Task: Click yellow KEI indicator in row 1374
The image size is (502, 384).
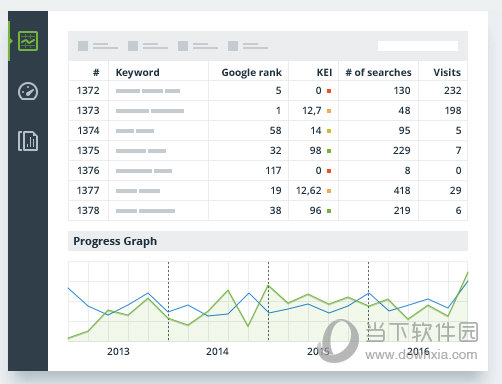Action: [329, 131]
